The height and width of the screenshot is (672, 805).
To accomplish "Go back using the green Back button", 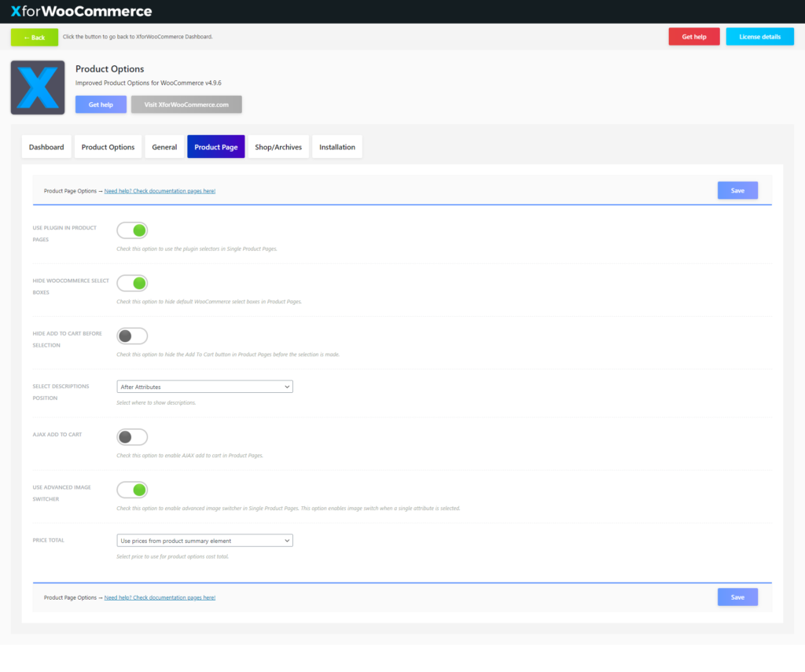I will pos(35,37).
